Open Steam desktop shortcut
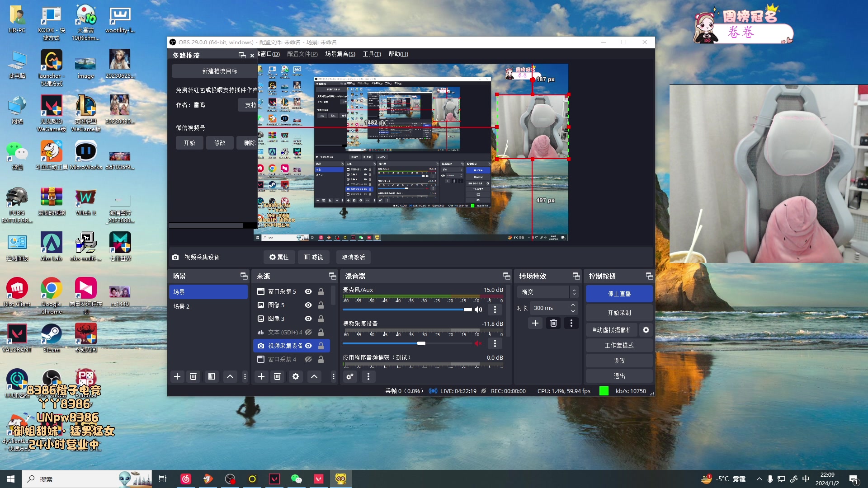 click(x=51, y=338)
